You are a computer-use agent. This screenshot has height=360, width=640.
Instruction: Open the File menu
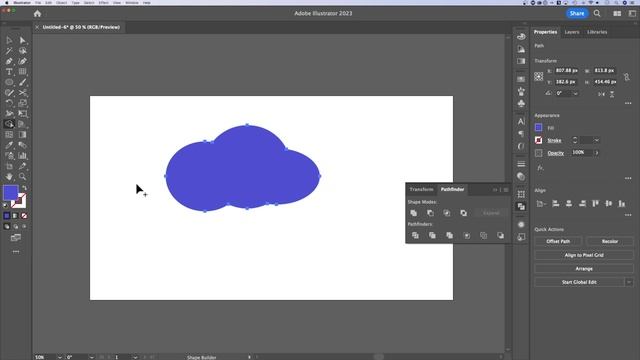click(x=38, y=2)
